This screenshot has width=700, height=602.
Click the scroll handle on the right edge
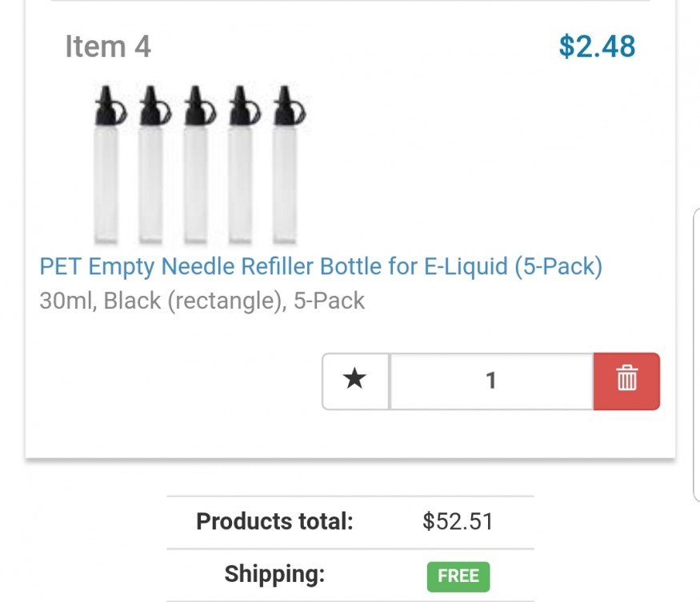[695, 356]
